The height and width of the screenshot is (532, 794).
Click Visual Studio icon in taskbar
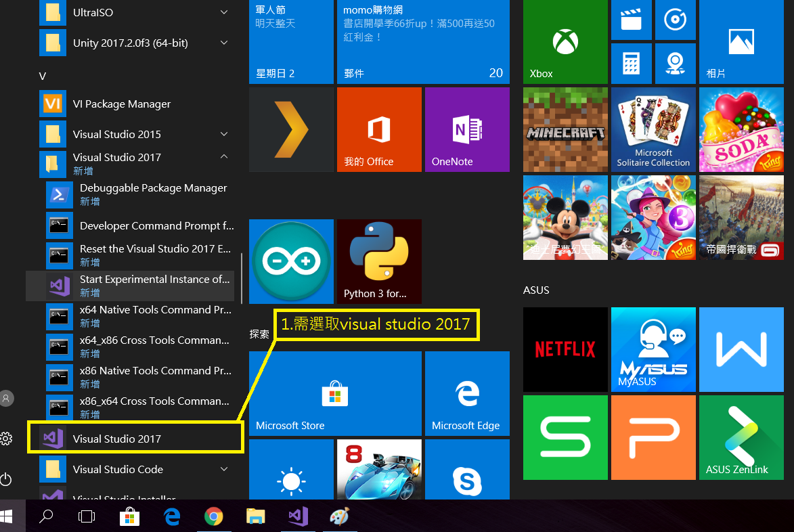point(298,517)
